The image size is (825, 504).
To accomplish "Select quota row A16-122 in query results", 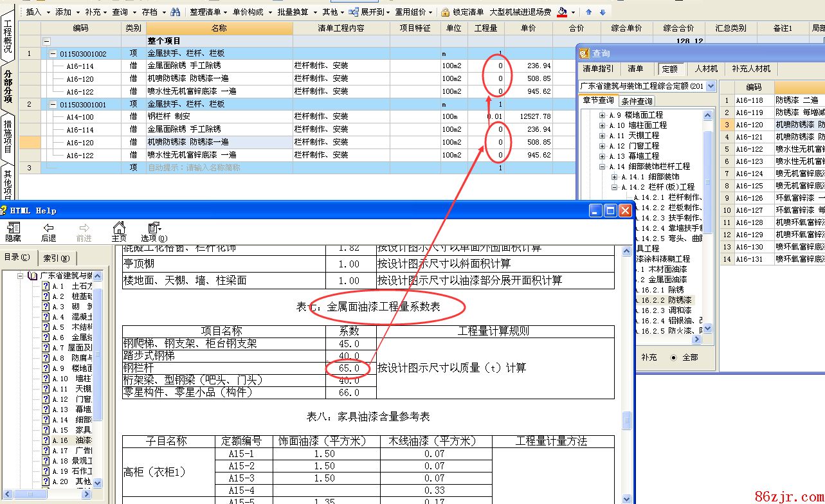I will [749, 149].
